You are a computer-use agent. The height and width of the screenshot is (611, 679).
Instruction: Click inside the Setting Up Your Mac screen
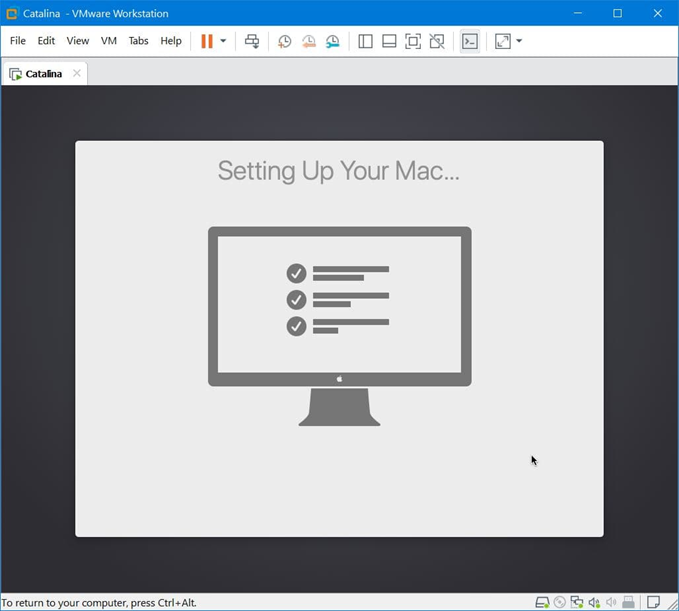pos(339,339)
